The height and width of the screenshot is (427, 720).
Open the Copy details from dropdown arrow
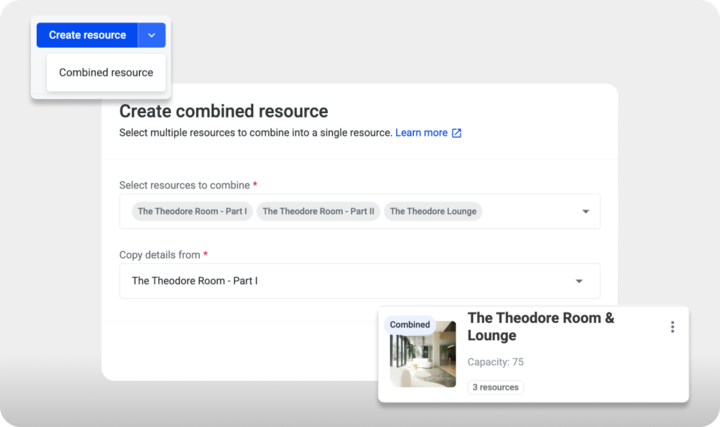click(578, 281)
